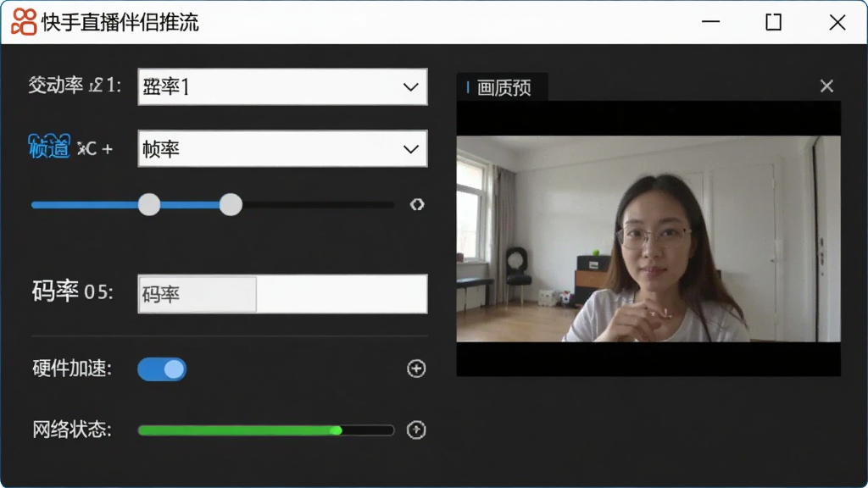Image resolution: width=868 pixels, height=488 pixels.
Task: Click the Kuaishou logo in title bar
Action: click(24, 22)
